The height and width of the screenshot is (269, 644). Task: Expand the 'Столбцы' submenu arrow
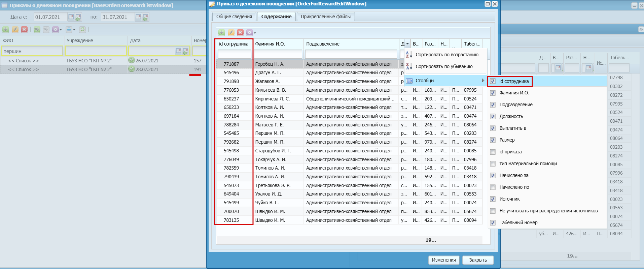tap(483, 81)
